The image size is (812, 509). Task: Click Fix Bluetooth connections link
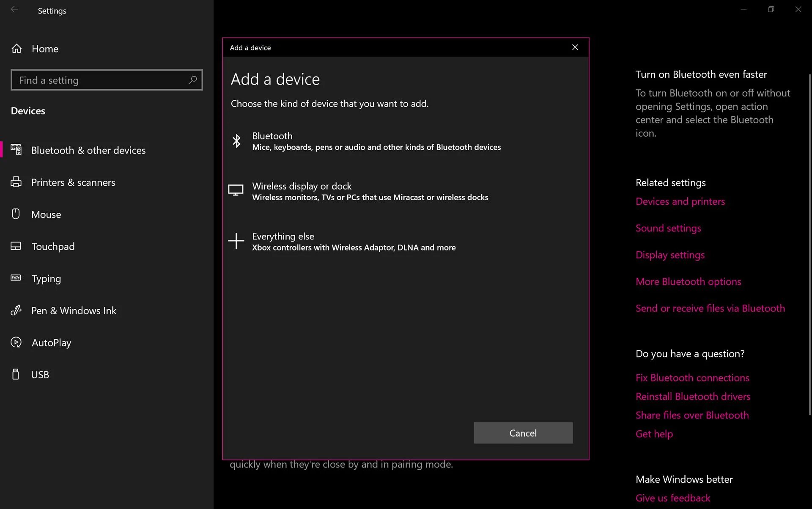(x=692, y=378)
